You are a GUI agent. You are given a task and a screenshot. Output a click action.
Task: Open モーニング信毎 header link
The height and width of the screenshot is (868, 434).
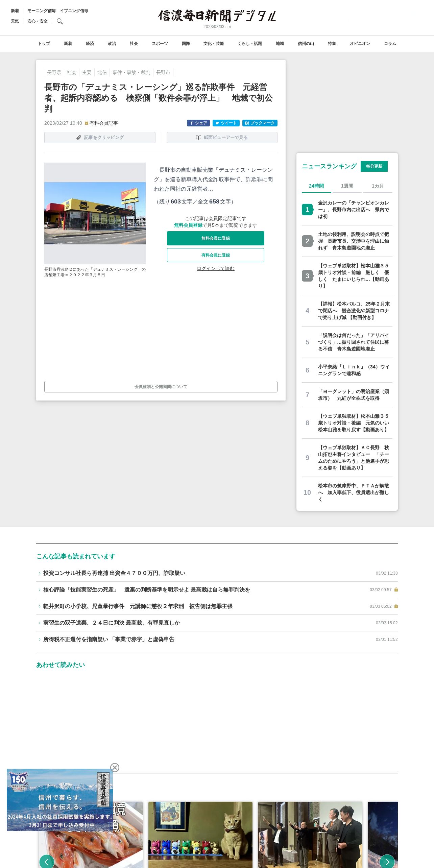tap(42, 11)
